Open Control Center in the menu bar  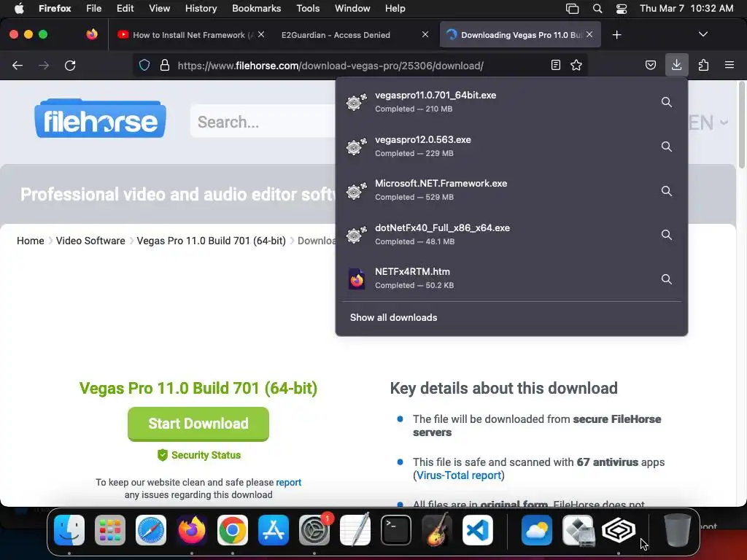(622, 9)
